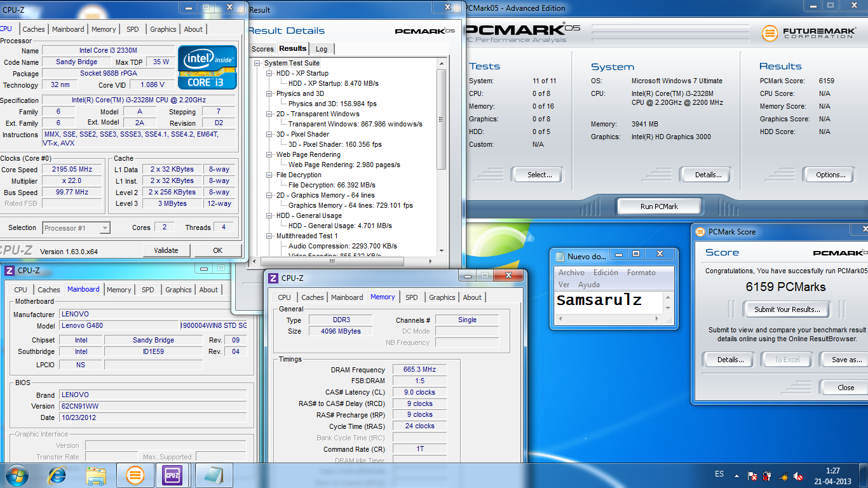
Task: Click the Run PCMark button
Action: tap(659, 207)
